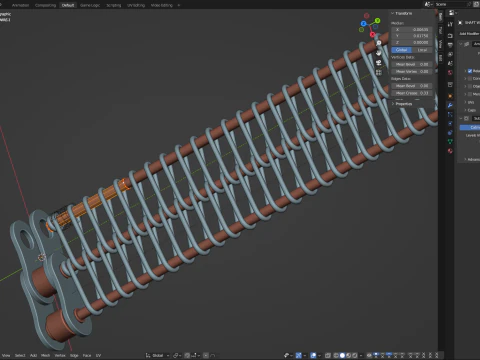Open the Particles properties tab icon

[x=450, y=114]
